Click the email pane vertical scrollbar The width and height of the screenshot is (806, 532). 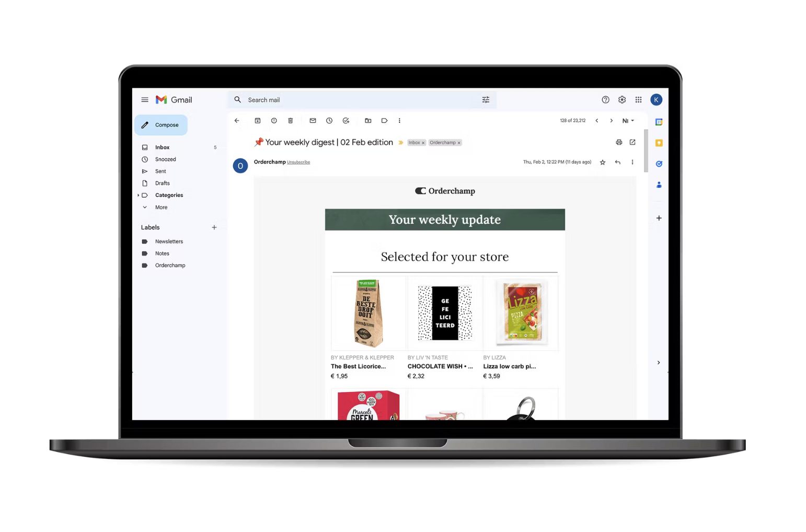click(646, 152)
